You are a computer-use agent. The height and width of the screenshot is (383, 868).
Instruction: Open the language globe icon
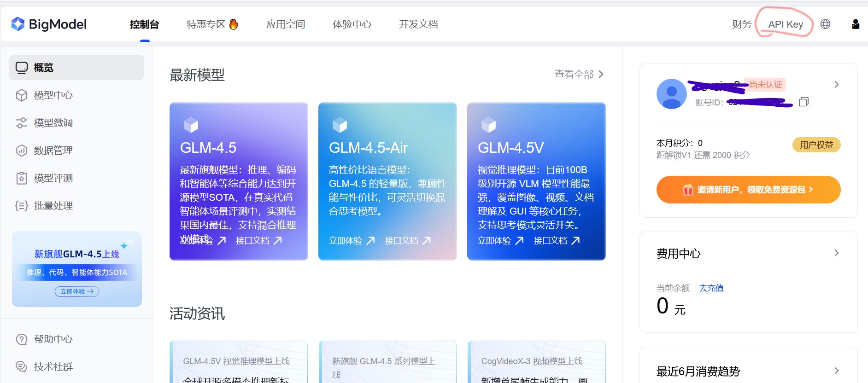coord(825,24)
